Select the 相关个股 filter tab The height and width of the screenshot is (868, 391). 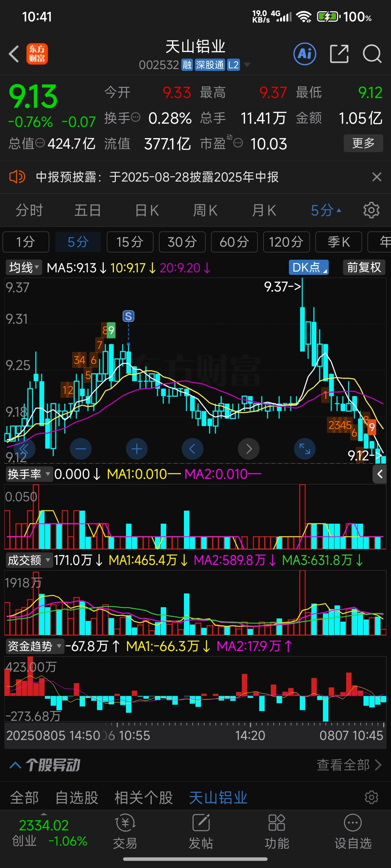click(x=144, y=797)
